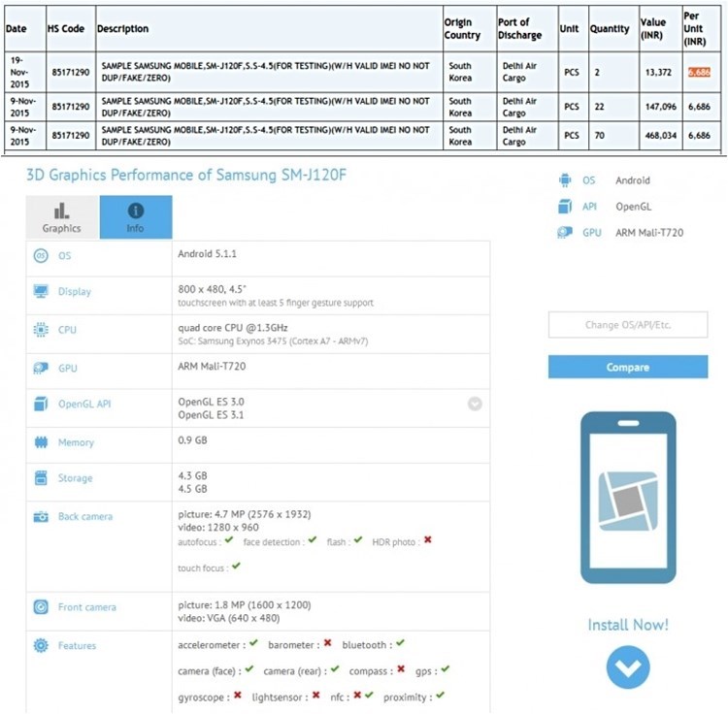Click the Display monitor icon

point(41,291)
